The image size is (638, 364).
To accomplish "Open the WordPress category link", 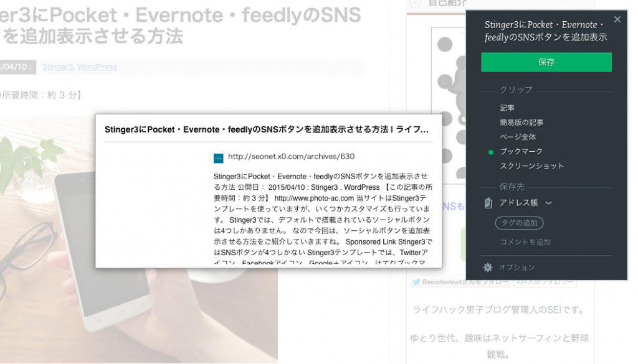I will pyautogui.click(x=96, y=67).
